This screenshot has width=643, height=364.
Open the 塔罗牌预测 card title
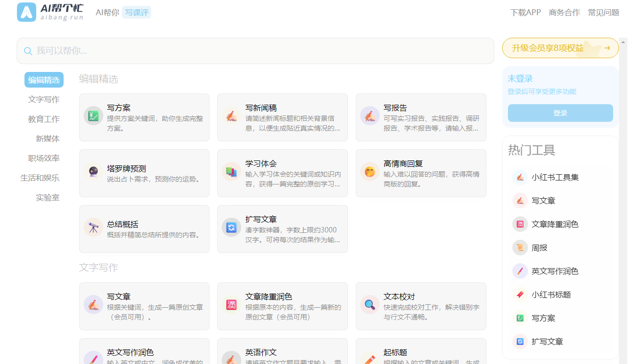tap(127, 168)
